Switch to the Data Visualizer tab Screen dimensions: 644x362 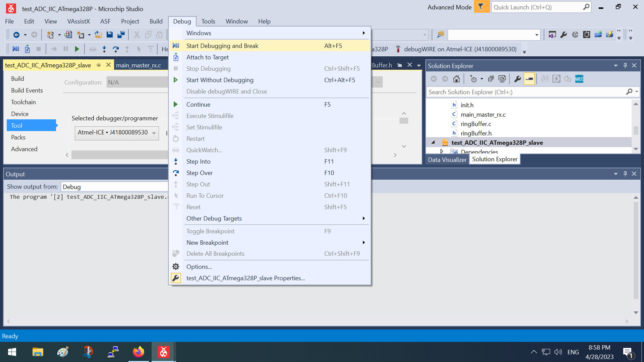[447, 160]
